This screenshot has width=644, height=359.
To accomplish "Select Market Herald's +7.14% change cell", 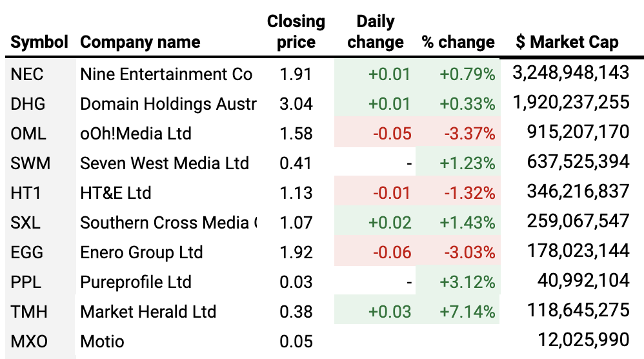I will 467,312.
